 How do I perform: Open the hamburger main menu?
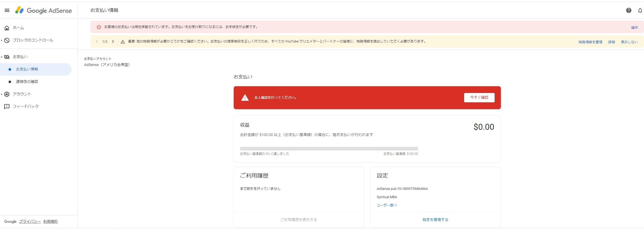point(7,10)
